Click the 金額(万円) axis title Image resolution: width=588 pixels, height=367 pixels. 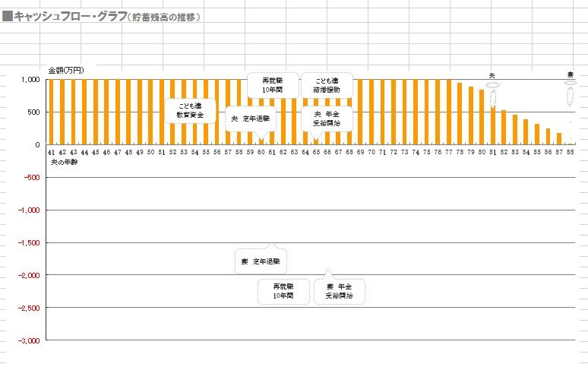(66, 70)
